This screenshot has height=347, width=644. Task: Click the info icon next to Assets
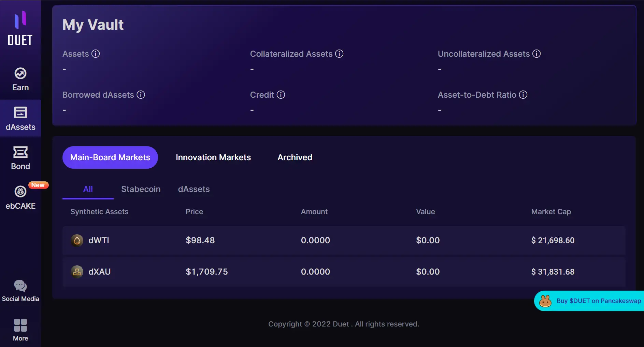point(96,54)
